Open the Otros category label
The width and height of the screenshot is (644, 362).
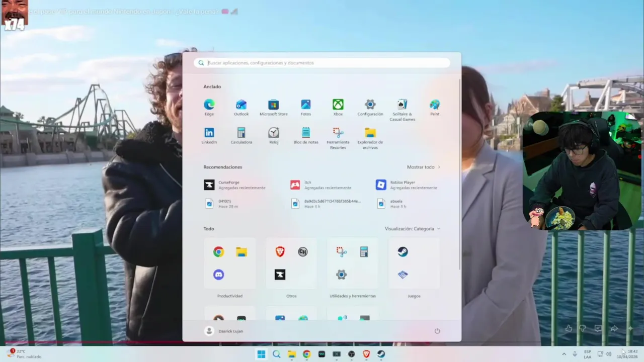tap(291, 296)
